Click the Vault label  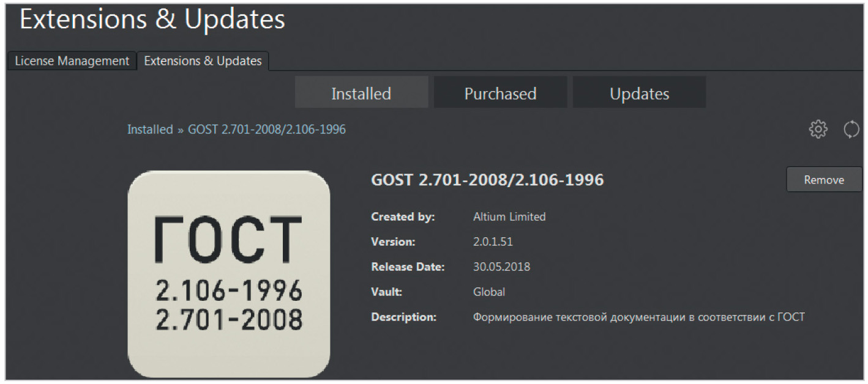[x=387, y=292]
